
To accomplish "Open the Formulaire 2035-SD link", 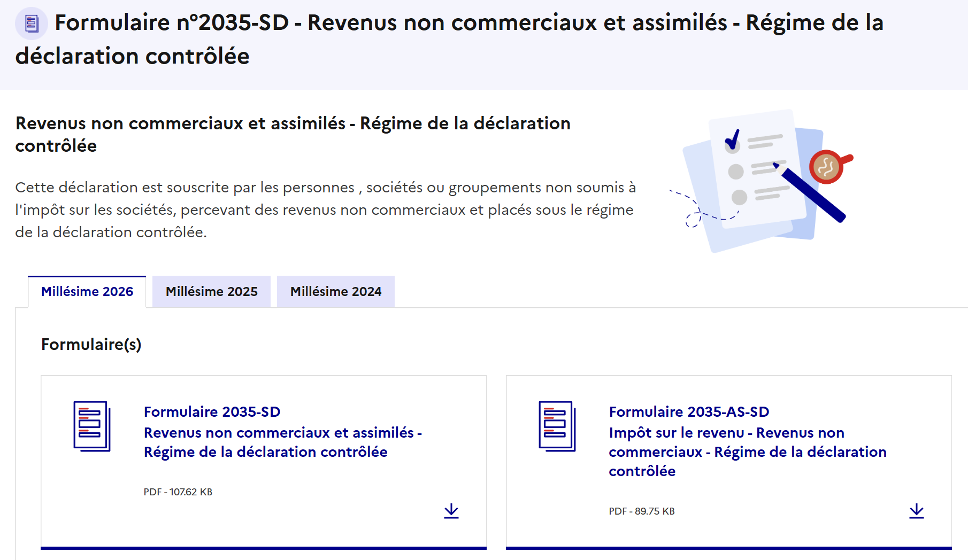I will [x=282, y=432].
